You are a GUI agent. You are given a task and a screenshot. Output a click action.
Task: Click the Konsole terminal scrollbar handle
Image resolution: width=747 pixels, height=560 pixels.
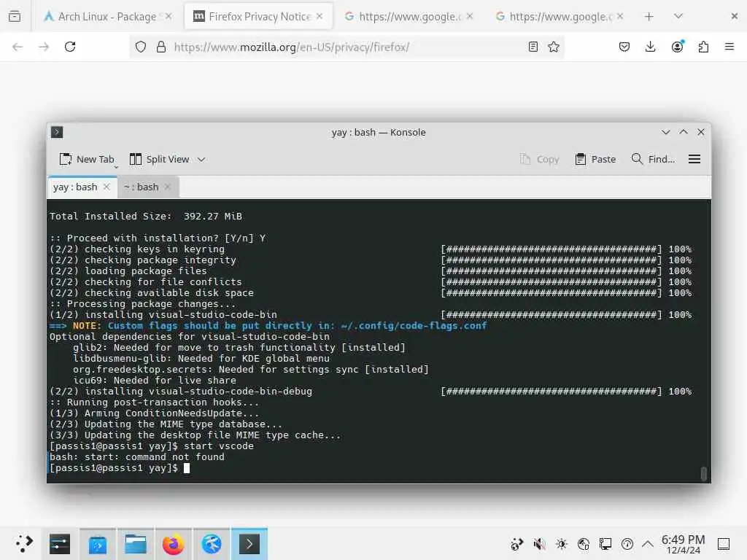(704, 474)
